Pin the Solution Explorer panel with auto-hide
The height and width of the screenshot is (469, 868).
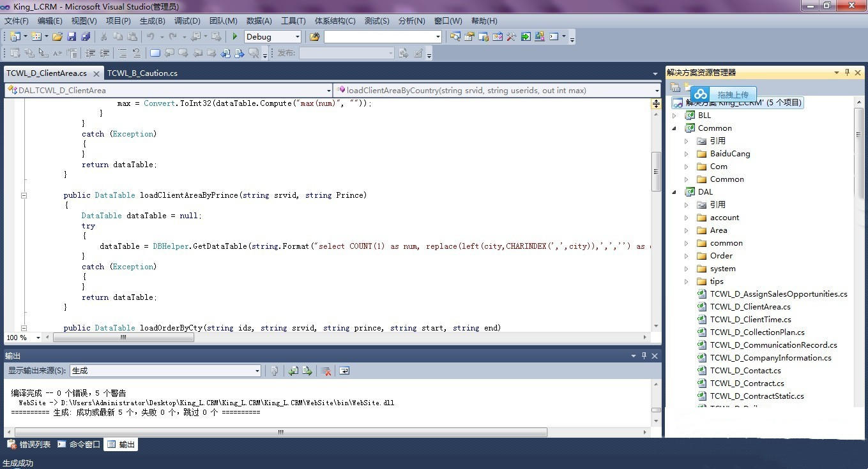pyautogui.click(x=848, y=73)
